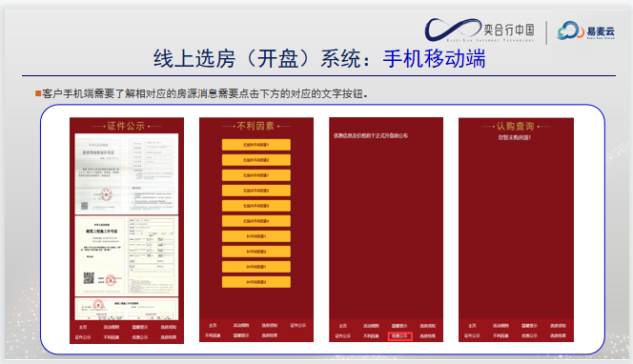
Task: Tap 活动细则 on the 优惠信息 phone screen
Action: point(371,326)
